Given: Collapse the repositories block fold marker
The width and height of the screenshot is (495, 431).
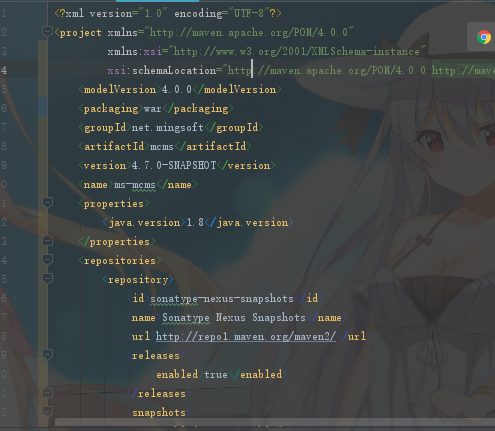Looking at the screenshot, I should tap(47, 259).
